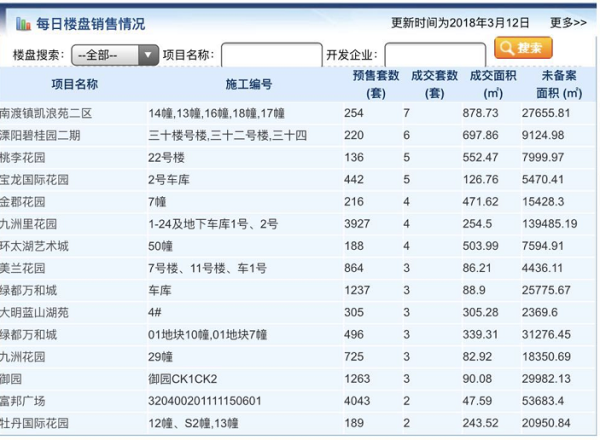This screenshot has height=440, width=600.
Task: Click the 项目名称 column header
Action: pyautogui.click(x=75, y=84)
